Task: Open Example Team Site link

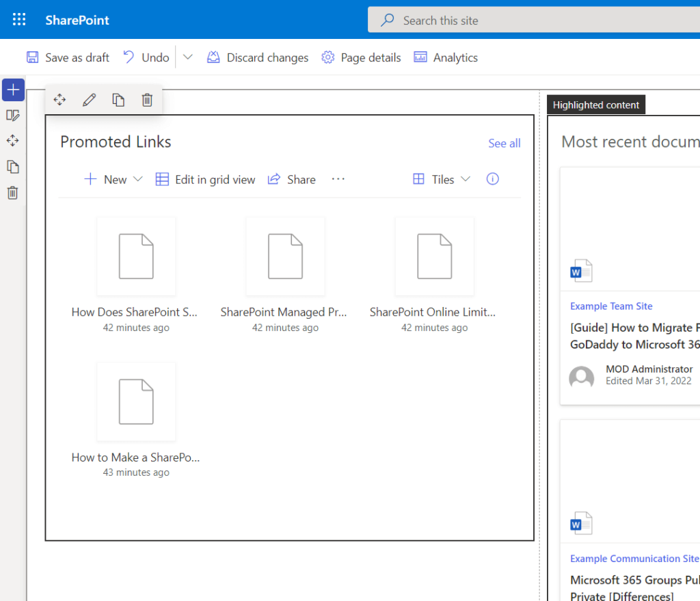Action: [611, 306]
